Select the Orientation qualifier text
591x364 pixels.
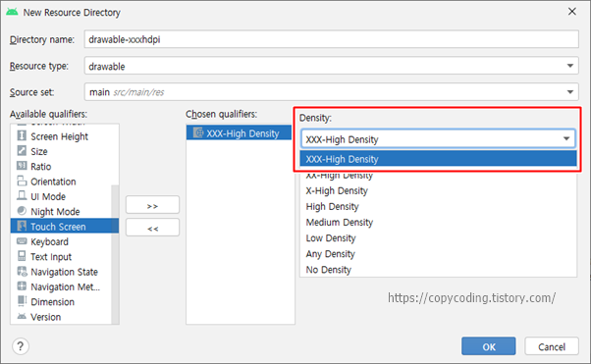click(x=53, y=182)
